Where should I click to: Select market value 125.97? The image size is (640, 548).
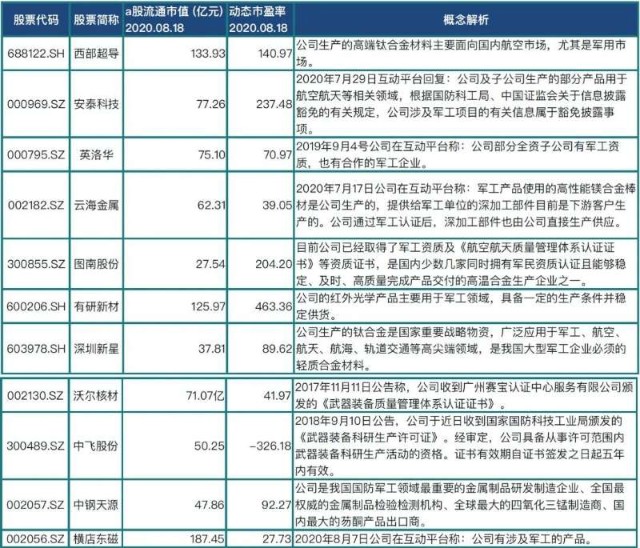pos(208,306)
